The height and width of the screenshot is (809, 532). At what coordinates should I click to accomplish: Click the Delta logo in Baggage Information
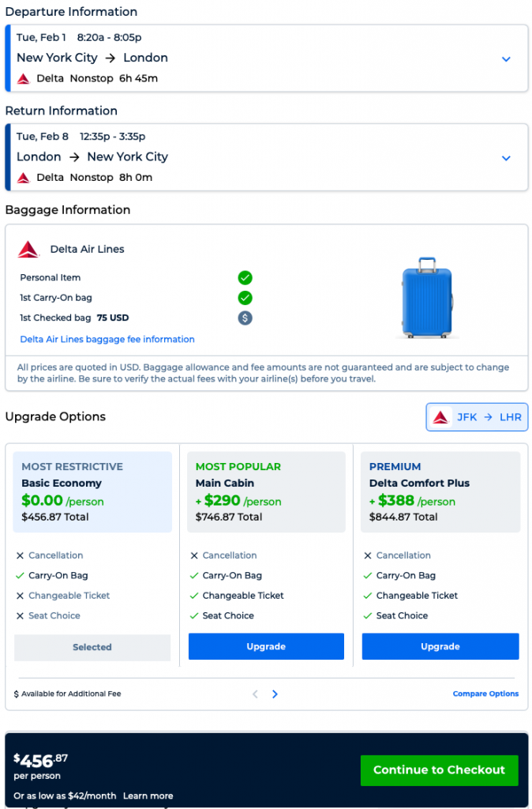click(x=28, y=250)
